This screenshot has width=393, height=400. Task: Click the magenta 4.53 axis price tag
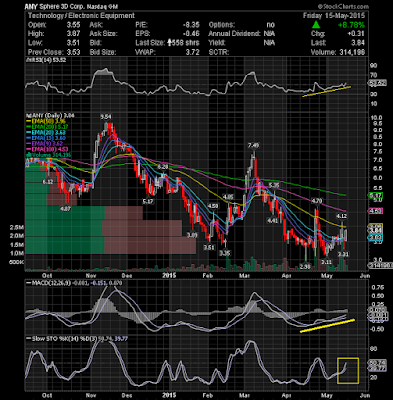click(376, 211)
